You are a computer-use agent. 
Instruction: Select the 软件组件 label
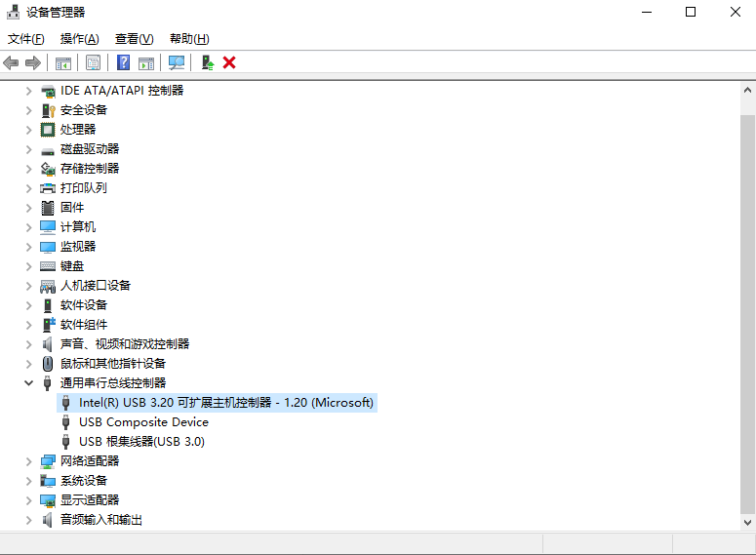[84, 325]
